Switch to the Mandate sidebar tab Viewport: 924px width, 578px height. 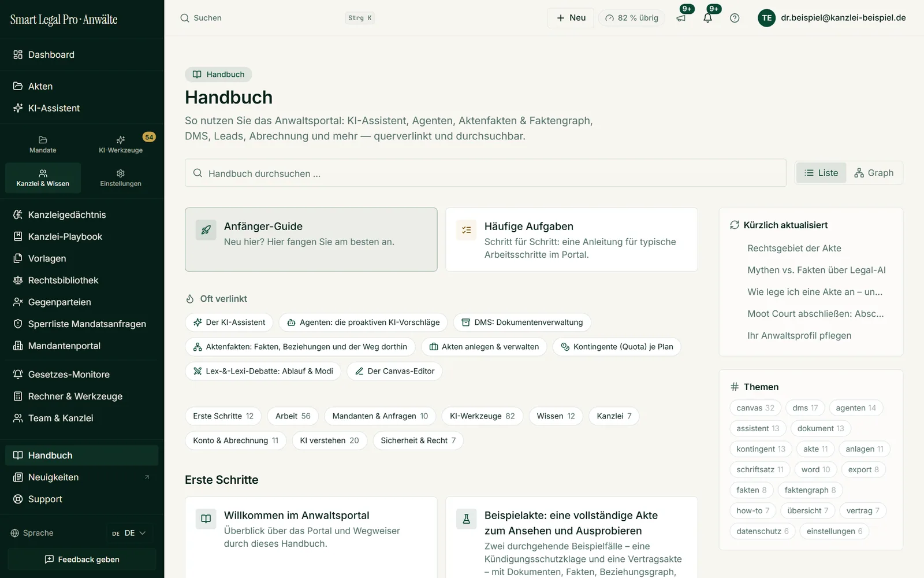tap(43, 144)
